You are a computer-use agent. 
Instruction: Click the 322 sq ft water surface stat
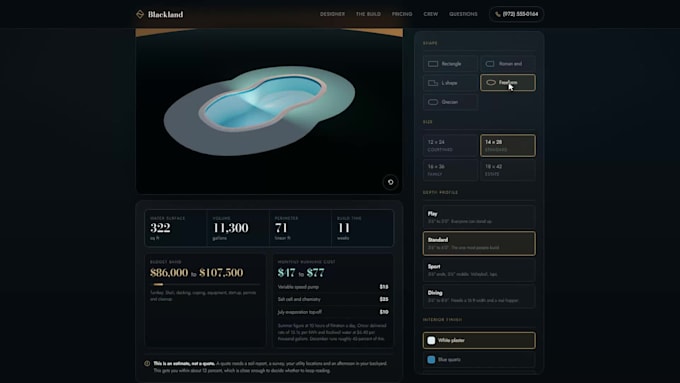(175, 228)
